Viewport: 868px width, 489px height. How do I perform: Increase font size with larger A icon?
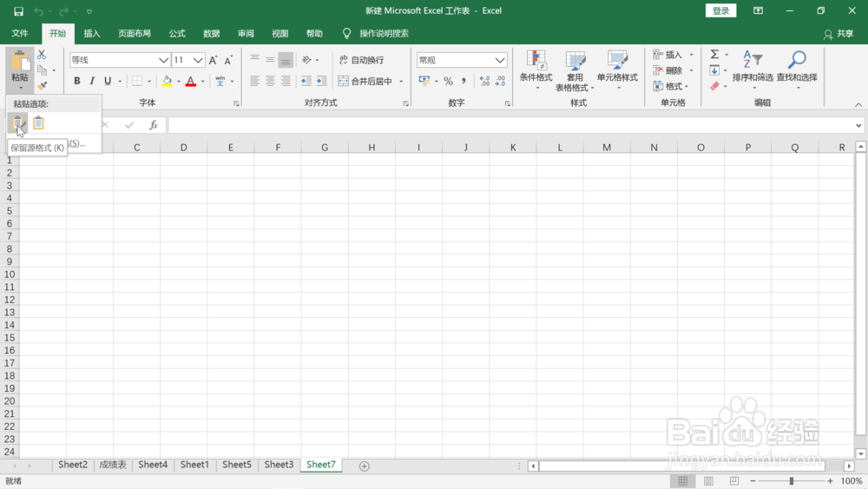pos(214,60)
